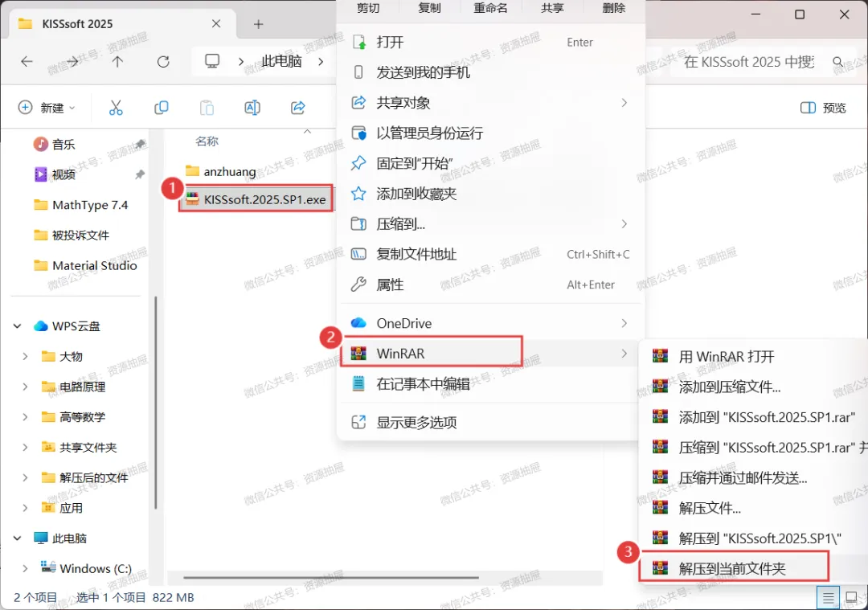Viewport: 868px width, 610px height.
Task: Expand the 电路原理 folder node
Action: point(25,387)
